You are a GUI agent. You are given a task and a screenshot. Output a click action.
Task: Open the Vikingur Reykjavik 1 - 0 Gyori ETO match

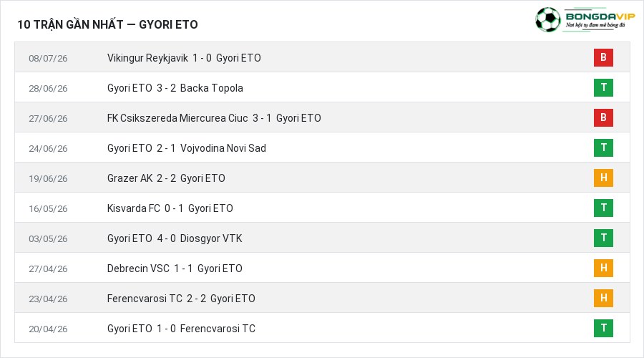point(184,58)
